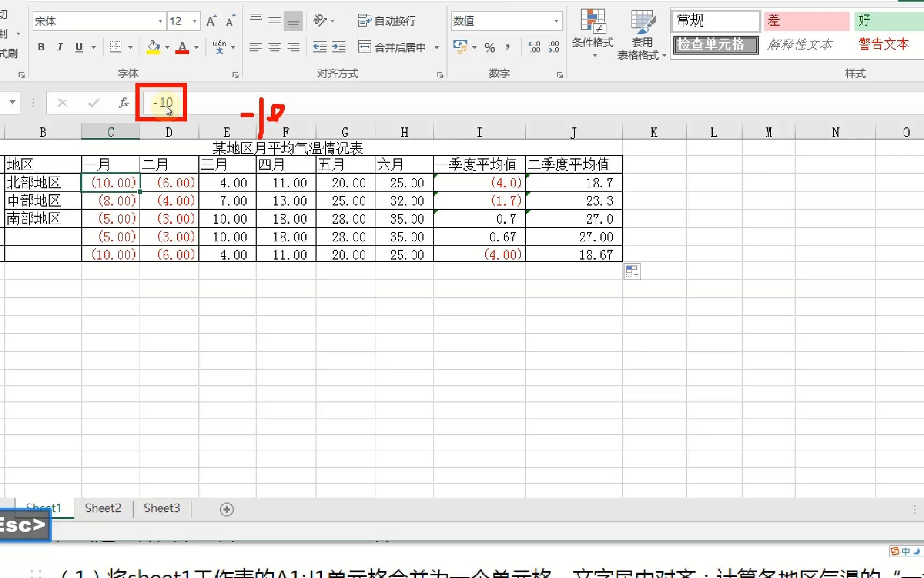This screenshot has height=578, width=924.
Task: Confirm formula bar entry checkmark
Action: click(x=94, y=102)
